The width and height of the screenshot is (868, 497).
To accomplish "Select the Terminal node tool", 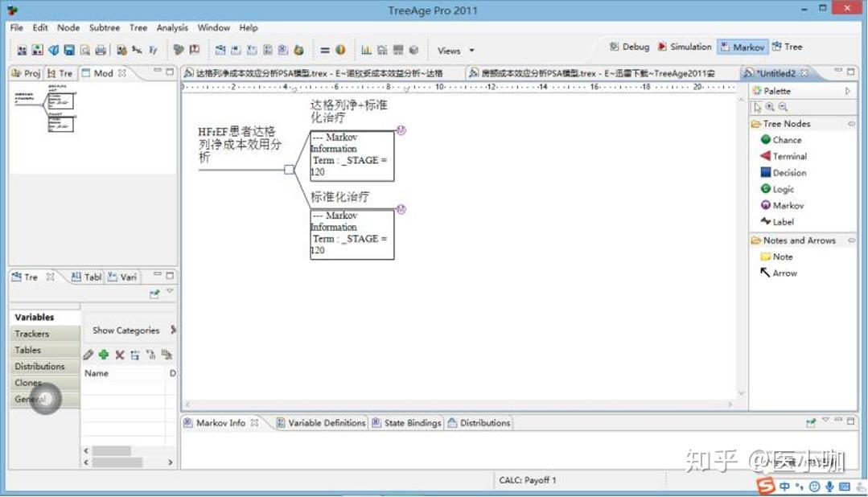I will point(786,156).
